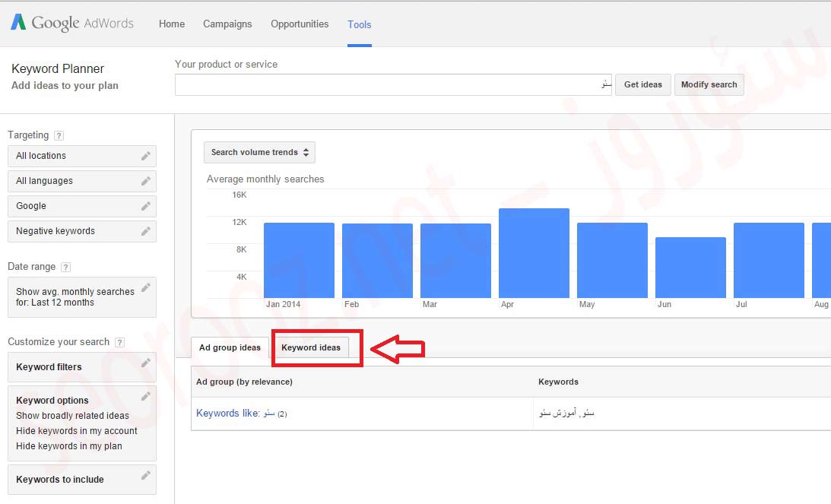Switch to Keyword ideas tab
Viewport: 831px width, 504px height.
[311, 347]
